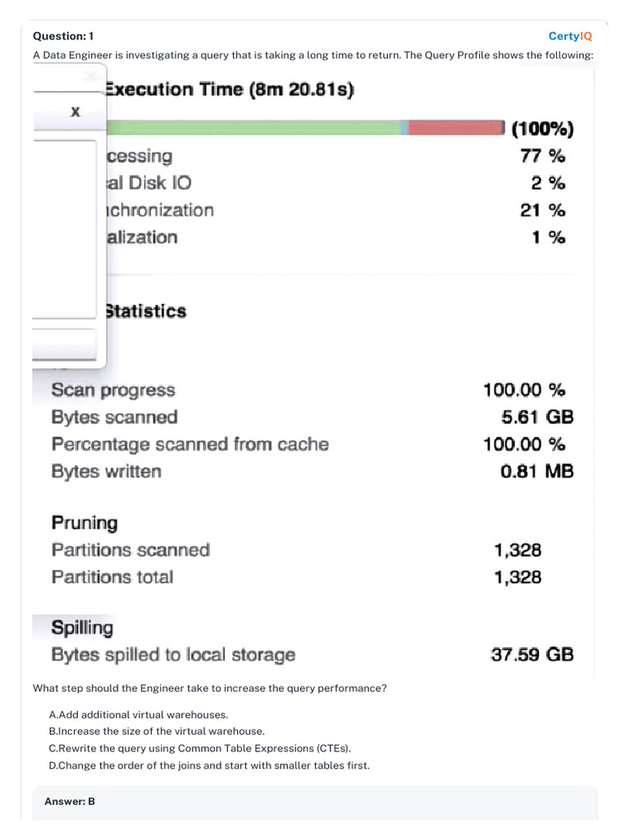
Task: Click the X icon in the overlay panel
Action: [x=75, y=112]
